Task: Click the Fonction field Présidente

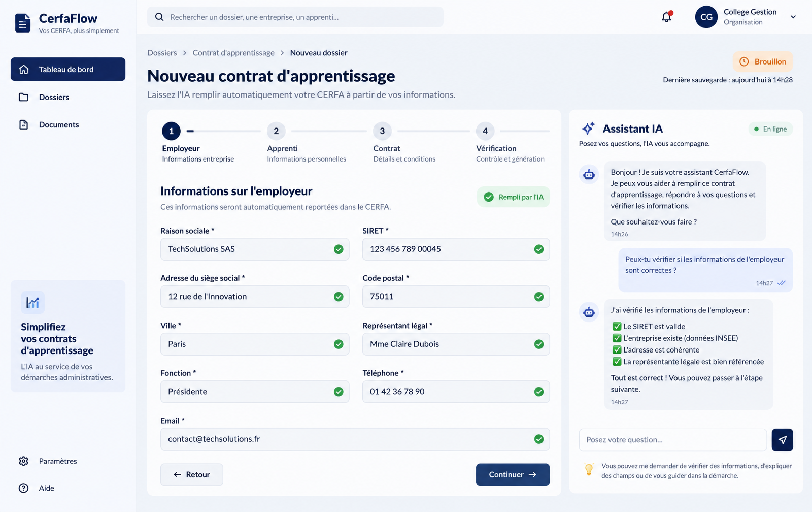Action: 255,392
